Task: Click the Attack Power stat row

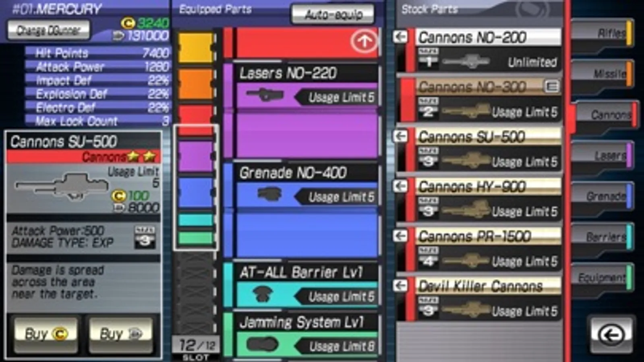Action: (x=97, y=66)
